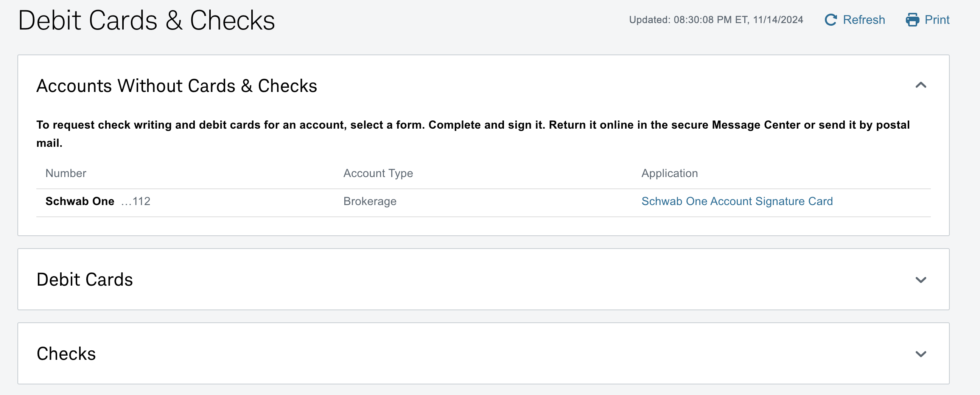Click the Application column header
980x395 pixels.
pos(670,174)
